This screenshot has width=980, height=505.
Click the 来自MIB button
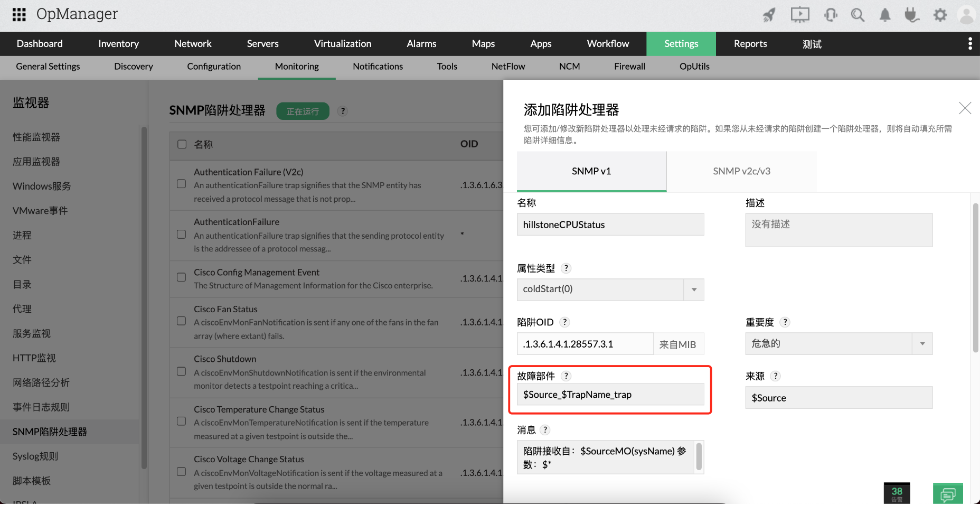point(679,344)
